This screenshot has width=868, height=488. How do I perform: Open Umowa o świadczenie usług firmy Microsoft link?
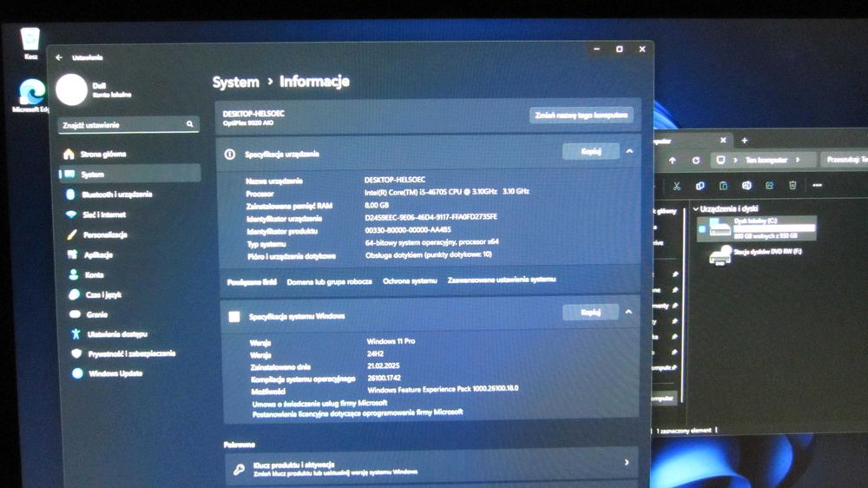point(320,403)
